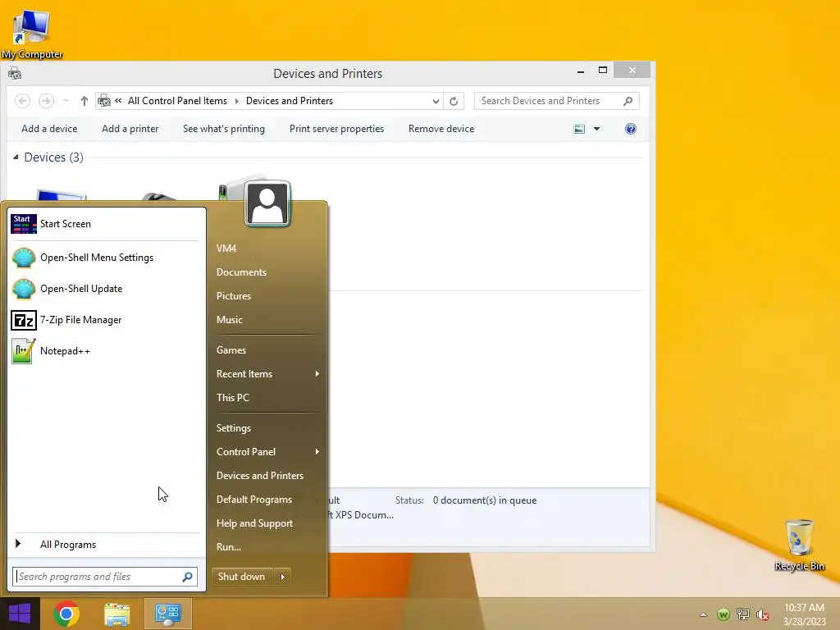The width and height of the screenshot is (840, 630).
Task: Click Remove device
Action: coord(441,129)
